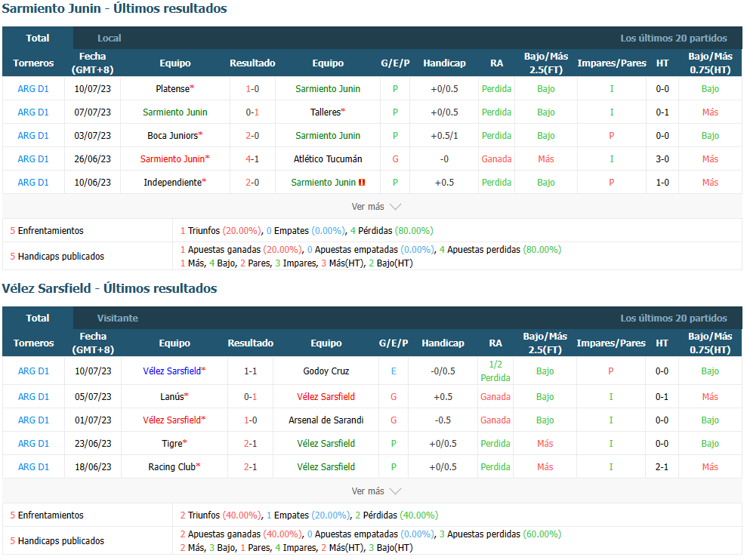Switch to the Visitante tab
The image size is (747, 560).
(118, 318)
